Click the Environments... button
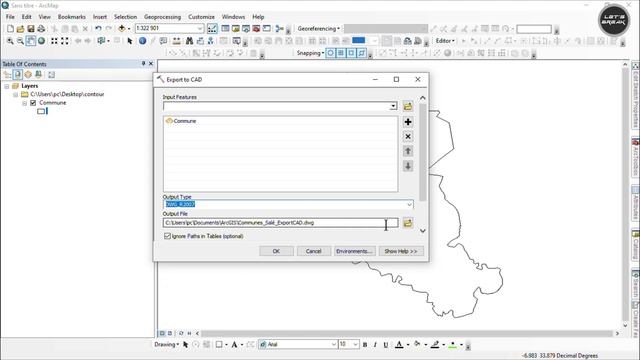640x360 pixels. point(354,251)
